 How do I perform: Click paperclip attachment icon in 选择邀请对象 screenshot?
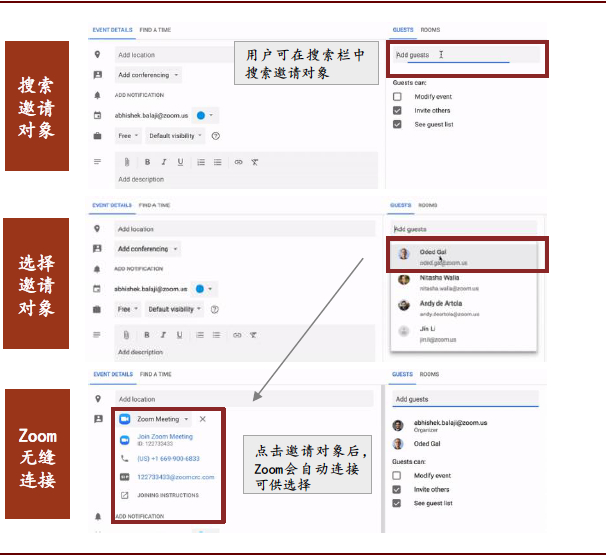126,335
